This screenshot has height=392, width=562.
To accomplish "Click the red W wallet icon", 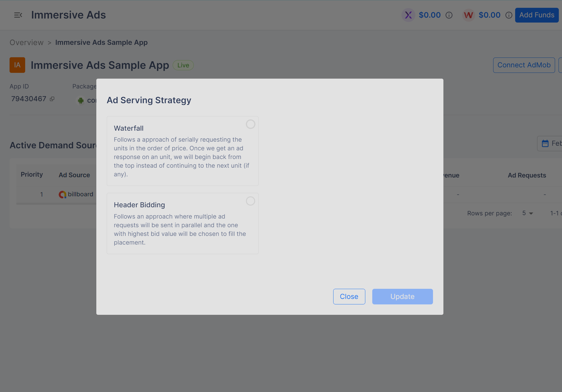I will click(x=468, y=15).
